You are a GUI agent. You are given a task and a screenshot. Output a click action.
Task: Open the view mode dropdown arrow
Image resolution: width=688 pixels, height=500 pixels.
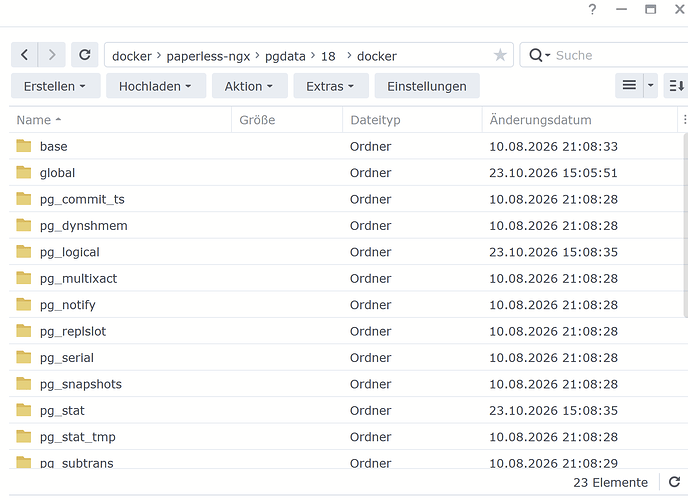tap(650, 86)
